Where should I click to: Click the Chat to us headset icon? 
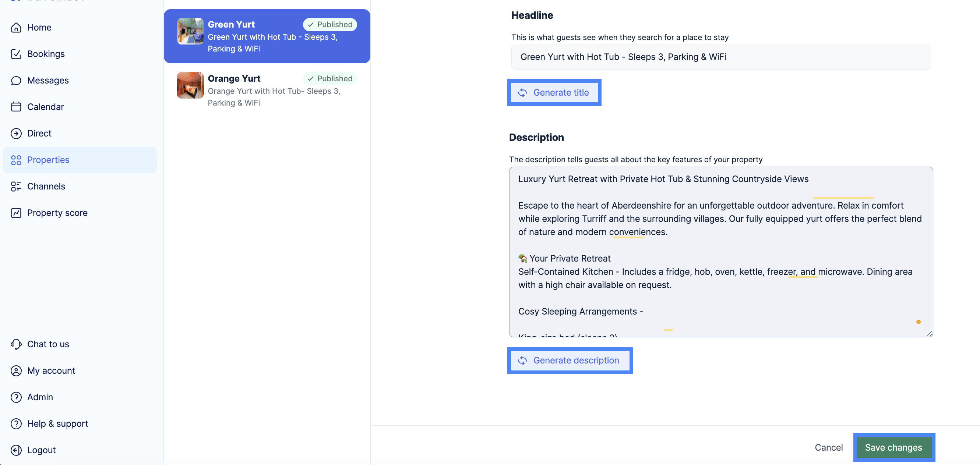click(x=16, y=344)
